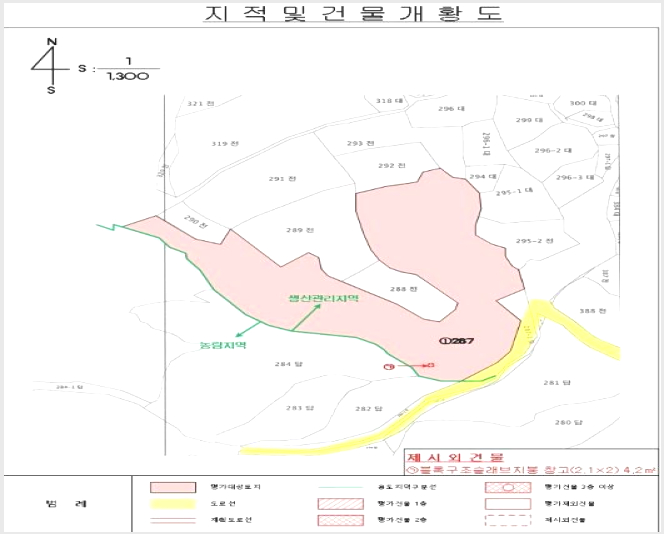Click the empty 평가제외건물 legend box
This screenshot has height=534, width=664.
point(508,504)
